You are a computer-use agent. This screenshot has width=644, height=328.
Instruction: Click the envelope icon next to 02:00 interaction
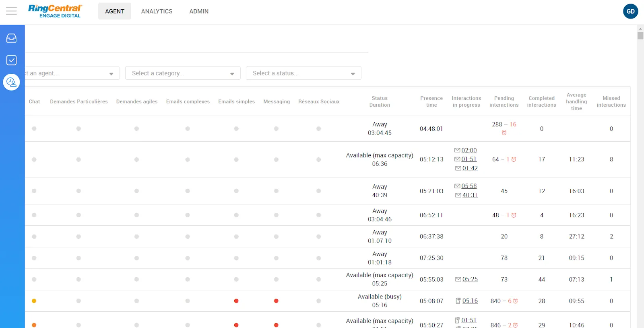457,150
